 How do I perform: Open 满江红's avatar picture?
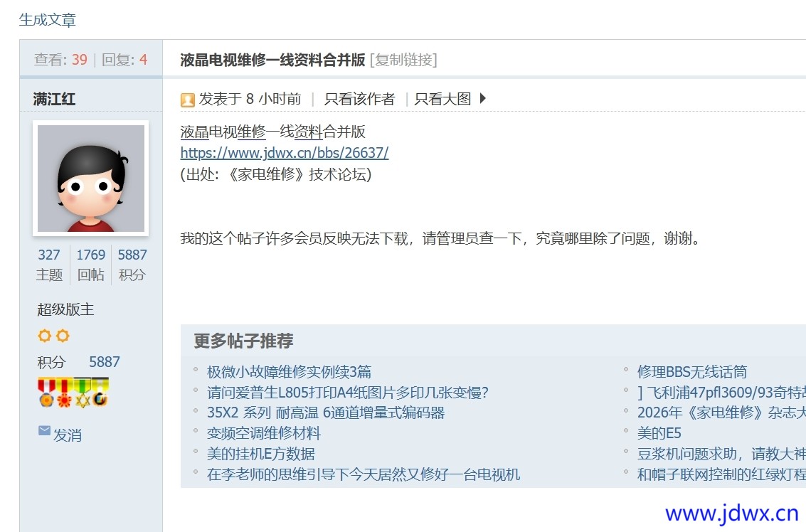point(90,179)
